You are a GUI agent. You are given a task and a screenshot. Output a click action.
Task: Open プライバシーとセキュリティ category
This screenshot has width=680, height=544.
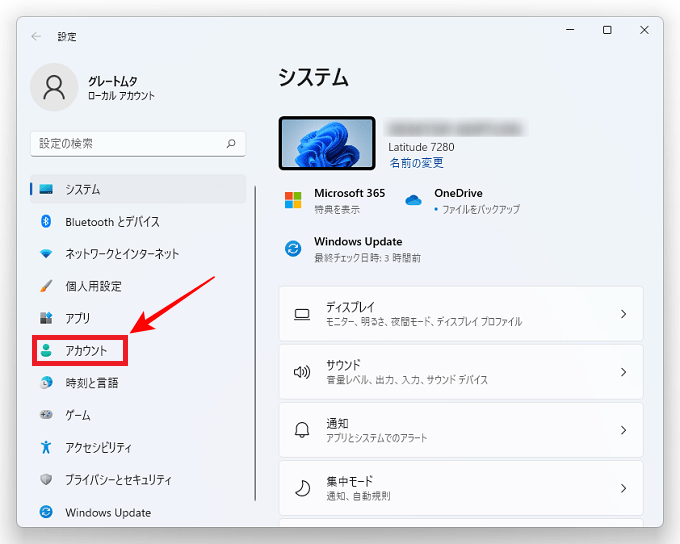[138, 479]
